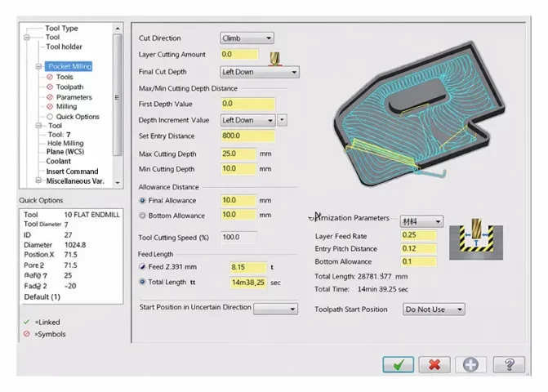This screenshot has width=548, height=392.
Task: Select Plane (WCS) in the tree
Action: click(65, 152)
